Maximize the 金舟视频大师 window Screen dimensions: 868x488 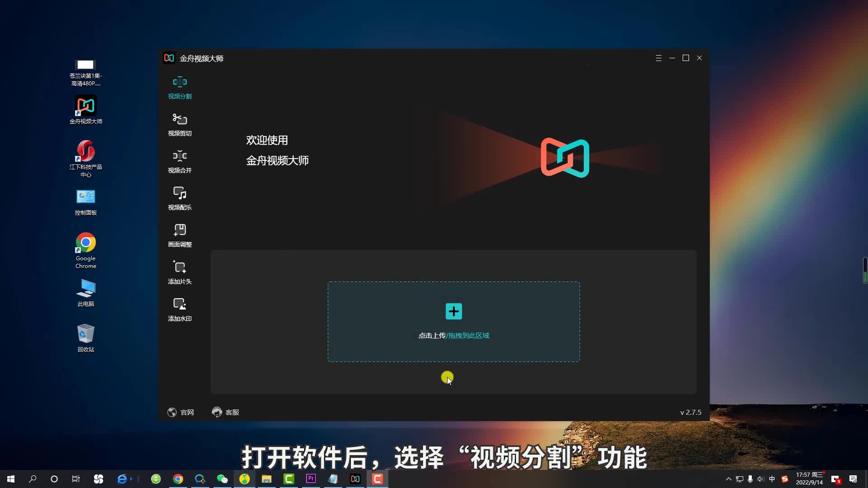[686, 58]
